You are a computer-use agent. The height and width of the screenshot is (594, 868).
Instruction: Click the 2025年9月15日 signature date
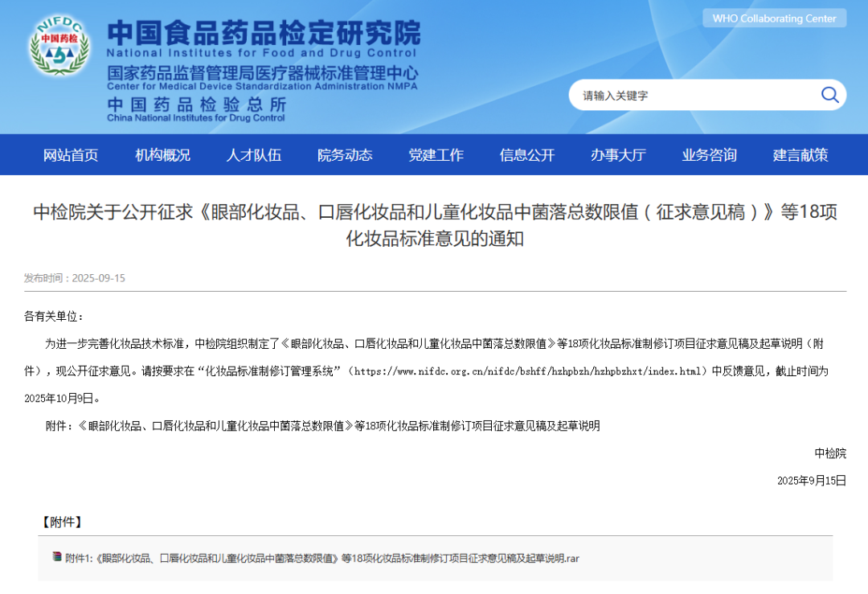812,481
